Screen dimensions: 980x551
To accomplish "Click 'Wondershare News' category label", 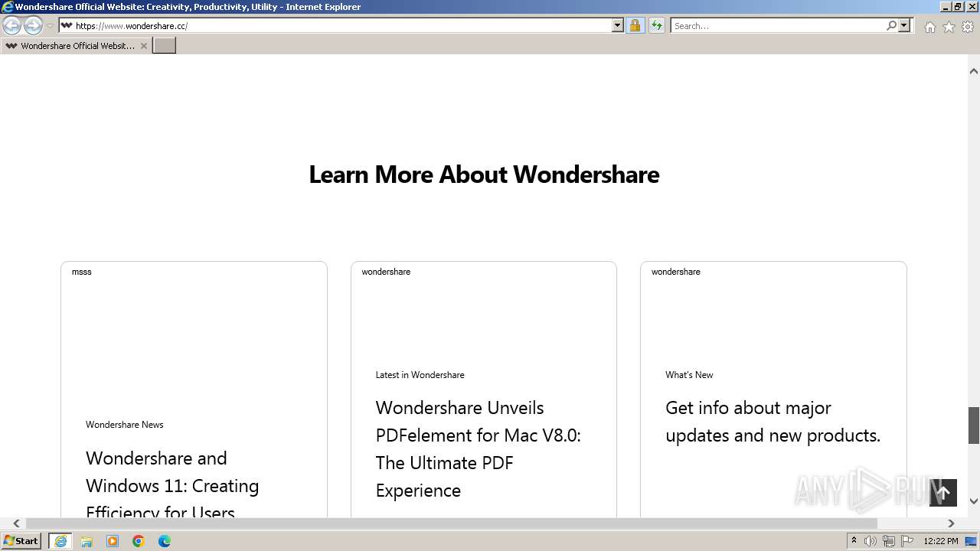I will (125, 425).
